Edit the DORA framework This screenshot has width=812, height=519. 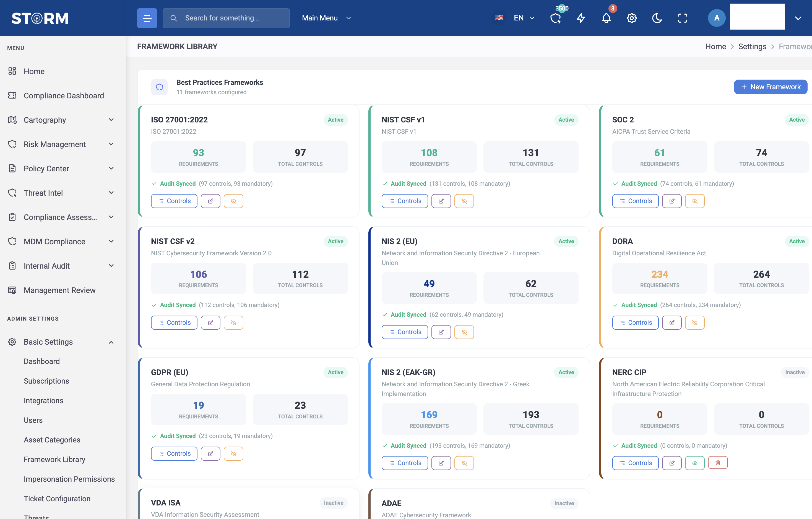[672, 323]
